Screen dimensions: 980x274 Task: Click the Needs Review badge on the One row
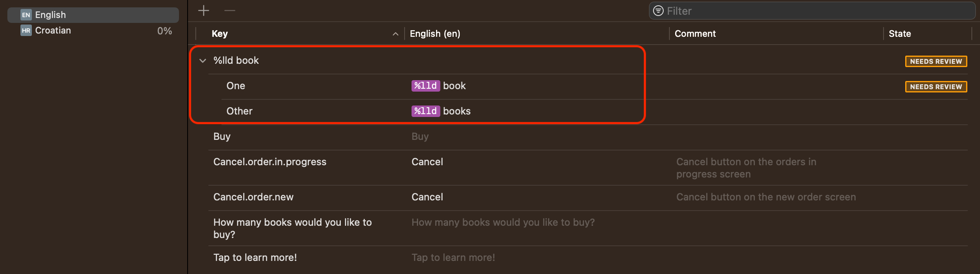936,87
